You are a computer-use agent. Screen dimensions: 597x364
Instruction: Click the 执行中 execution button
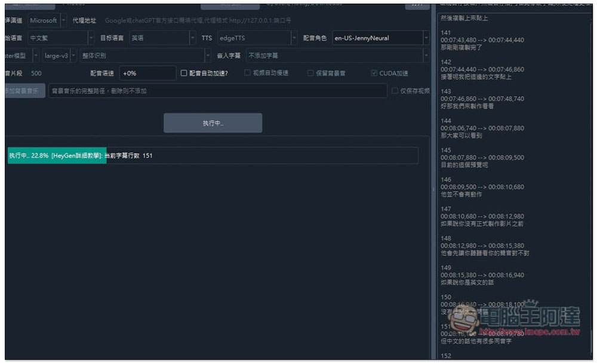click(213, 123)
